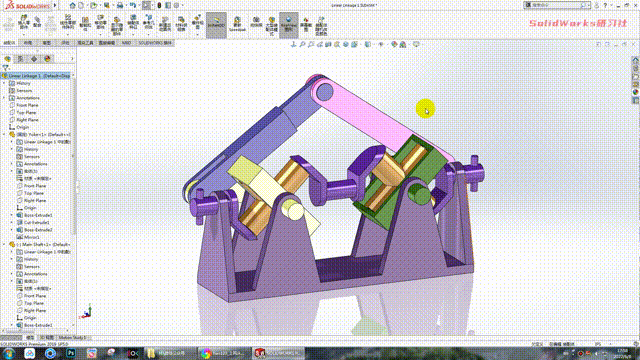Create a new document with the New icon
This screenshot has width=640, height=360.
coord(81,5)
